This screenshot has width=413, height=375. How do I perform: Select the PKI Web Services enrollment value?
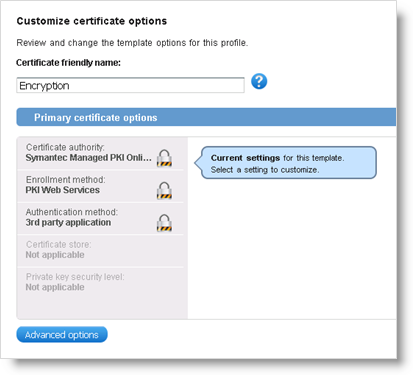coord(63,190)
